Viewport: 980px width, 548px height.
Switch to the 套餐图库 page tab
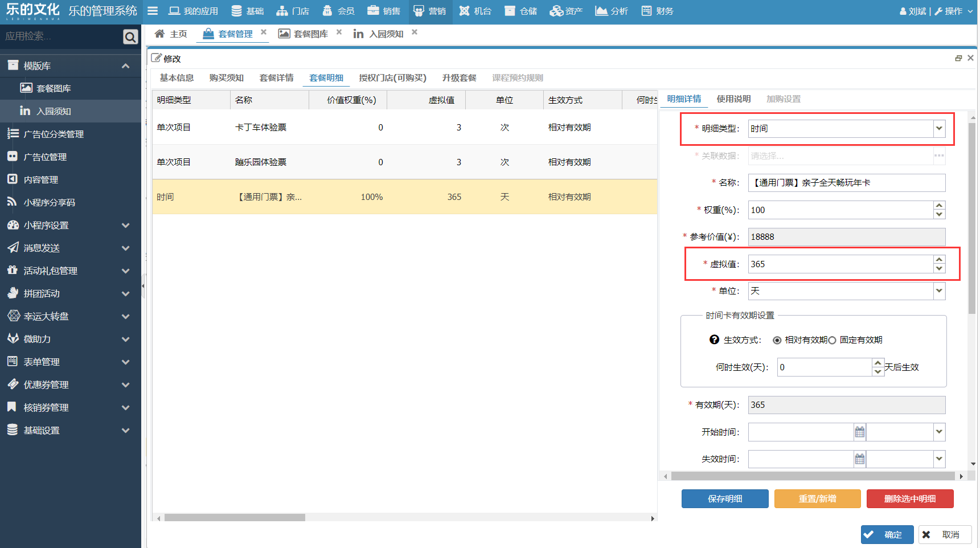tap(303, 34)
